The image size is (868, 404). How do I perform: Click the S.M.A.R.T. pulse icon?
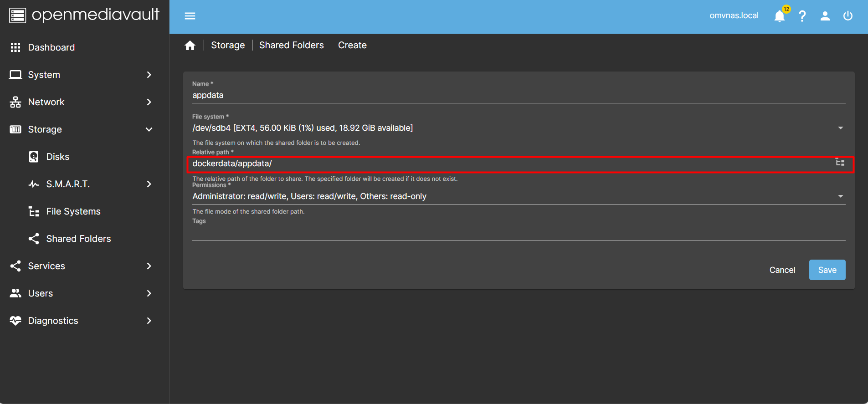pyautogui.click(x=34, y=184)
